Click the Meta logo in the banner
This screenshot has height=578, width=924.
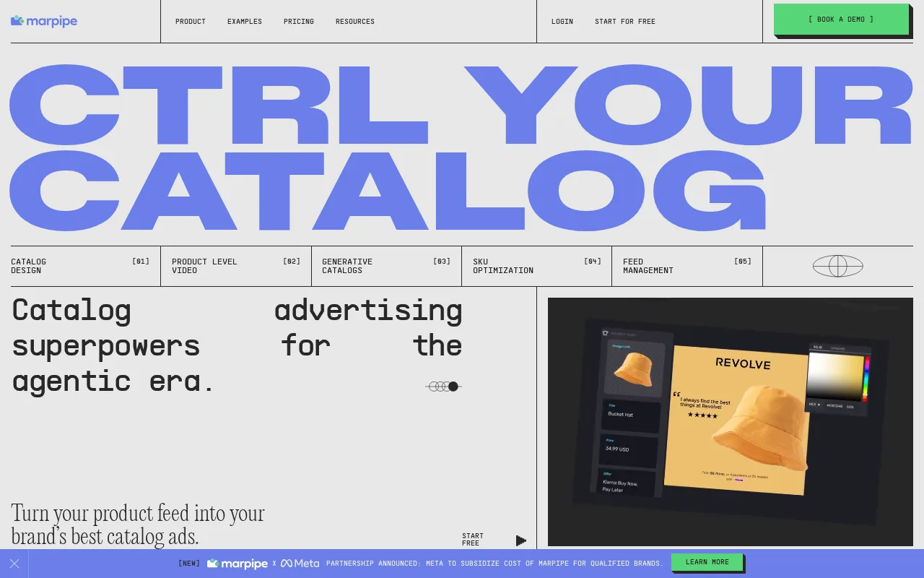tap(300, 564)
